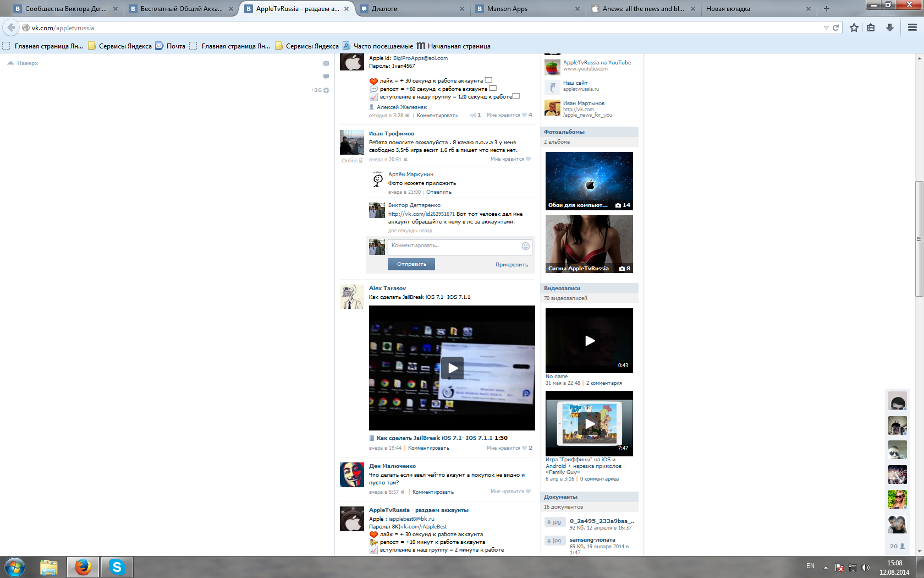Close the Manson Apps tab

click(x=577, y=9)
